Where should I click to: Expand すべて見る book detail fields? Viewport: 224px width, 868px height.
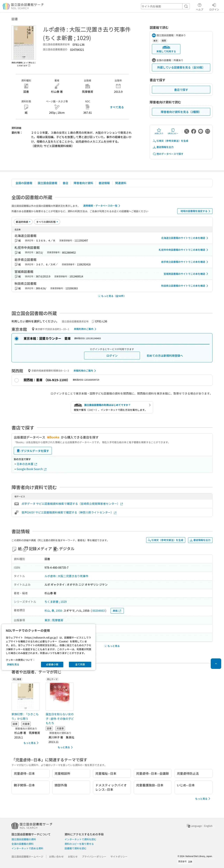[x=117, y=107]
